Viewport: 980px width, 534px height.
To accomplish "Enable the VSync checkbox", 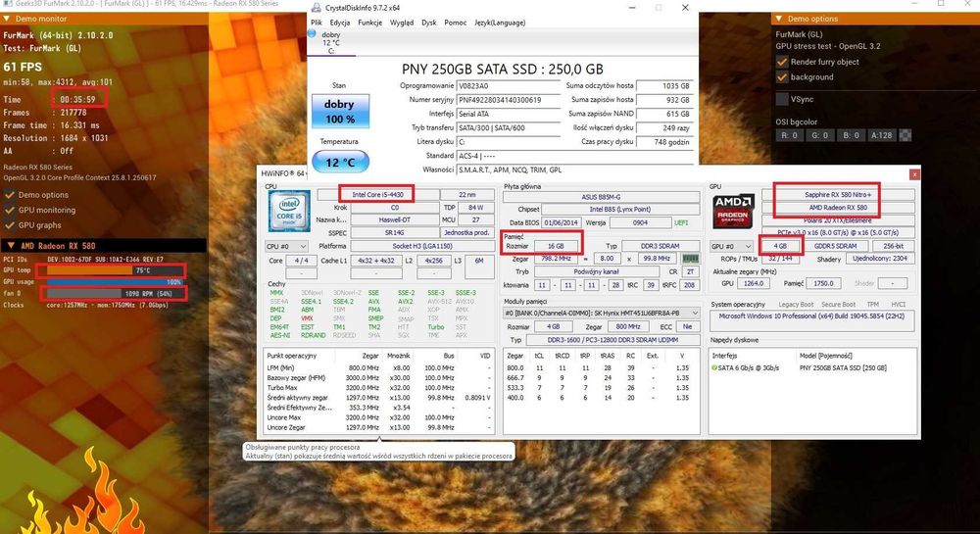I will point(782,99).
